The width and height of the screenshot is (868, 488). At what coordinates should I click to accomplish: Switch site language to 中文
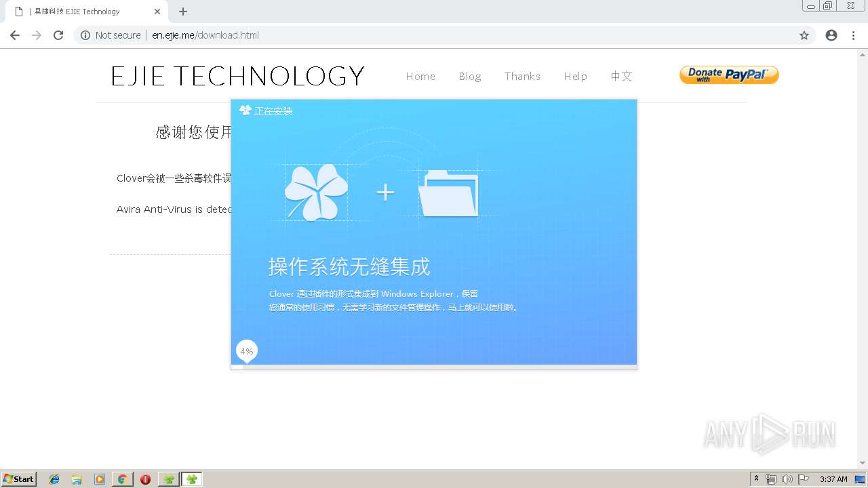(621, 76)
